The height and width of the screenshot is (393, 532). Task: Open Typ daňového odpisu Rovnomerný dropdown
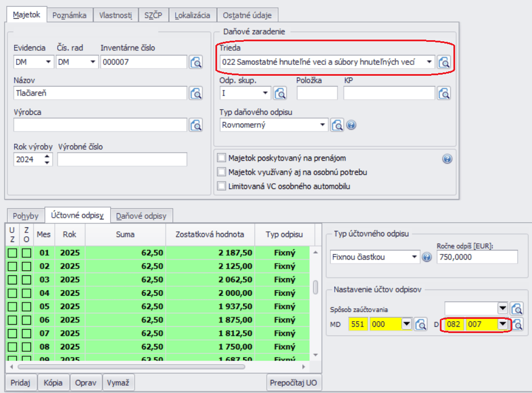[322, 125]
